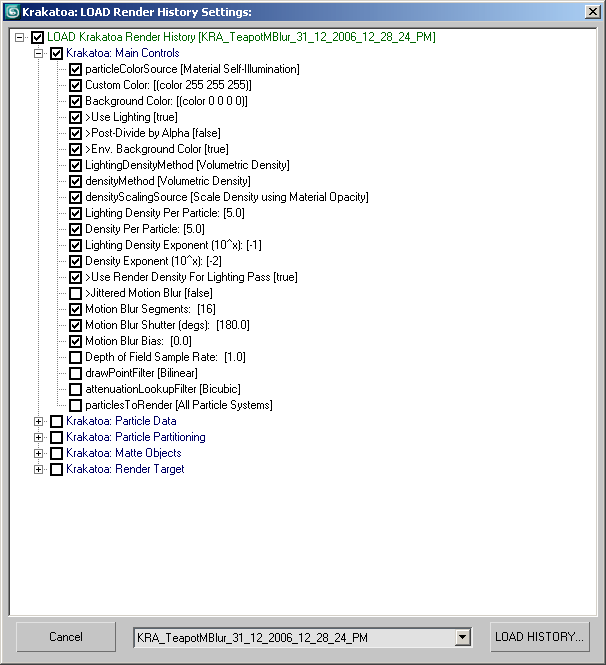The image size is (606, 665).
Task: Close the LOAD Render History Settings dialog
Action: pyautogui.click(x=593, y=11)
